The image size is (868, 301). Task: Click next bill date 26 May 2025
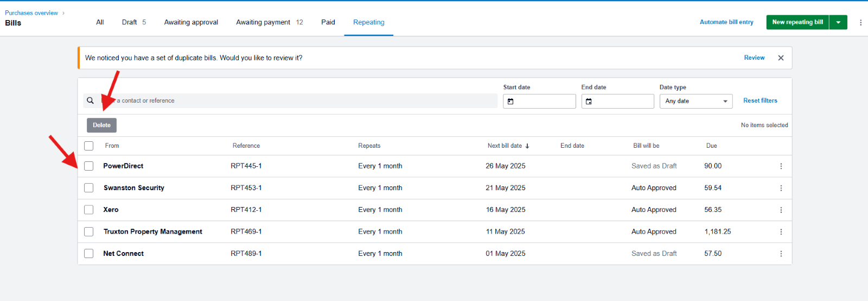(506, 166)
